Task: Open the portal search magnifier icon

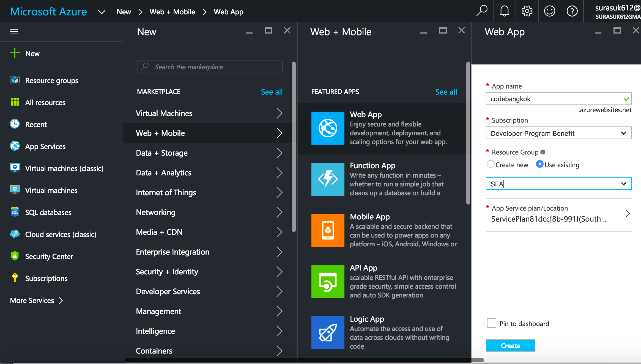Action: (x=482, y=11)
